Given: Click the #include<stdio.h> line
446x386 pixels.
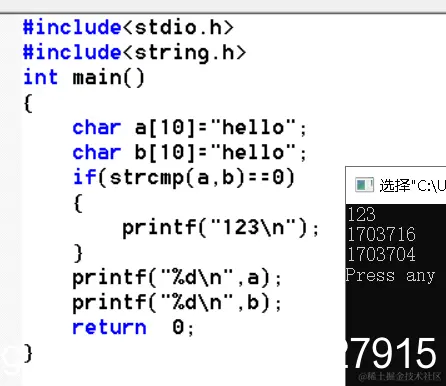Looking at the screenshot, I should (128, 28).
